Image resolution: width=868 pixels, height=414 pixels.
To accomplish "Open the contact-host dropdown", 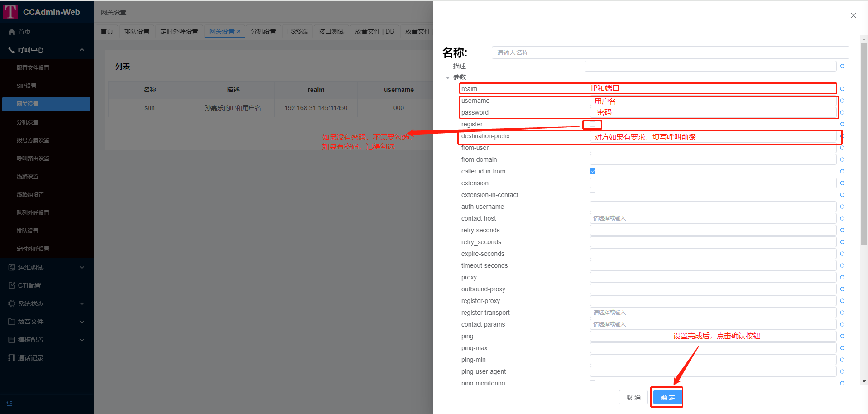I will (713, 218).
